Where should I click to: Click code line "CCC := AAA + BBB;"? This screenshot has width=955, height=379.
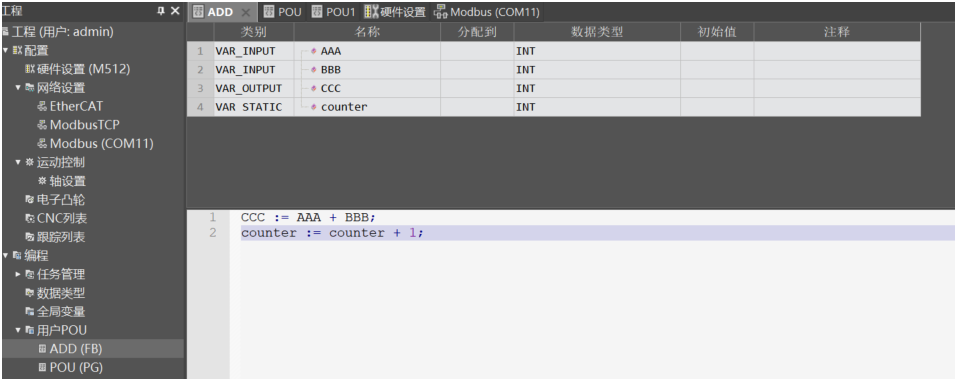coord(309,218)
